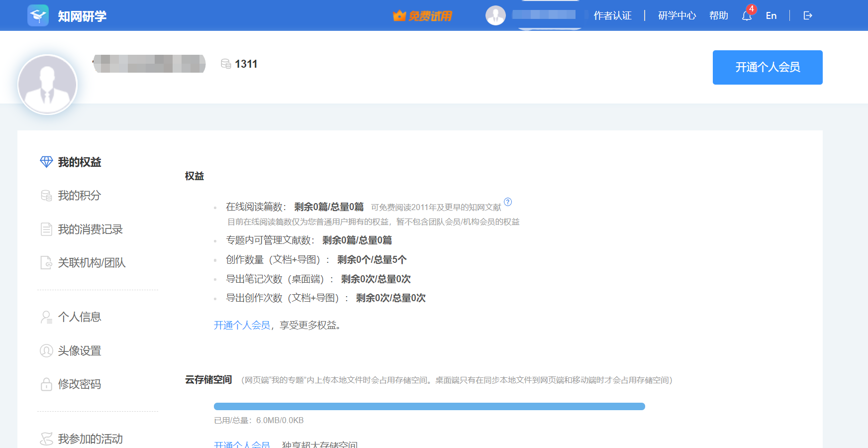Image resolution: width=868 pixels, height=448 pixels.
Task: Select 关联机构/团队 sidebar item
Action: point(92,263)
